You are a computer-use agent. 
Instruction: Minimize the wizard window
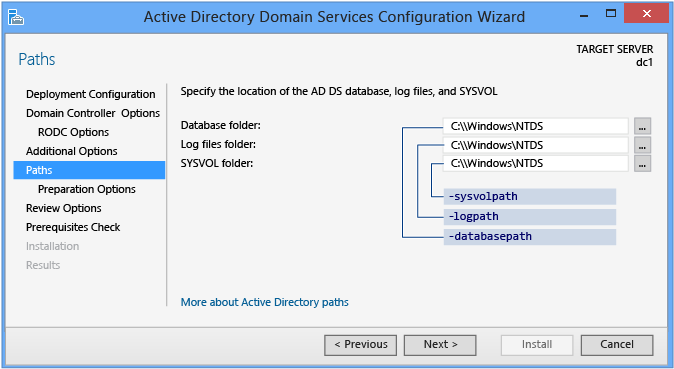[584, 15]
